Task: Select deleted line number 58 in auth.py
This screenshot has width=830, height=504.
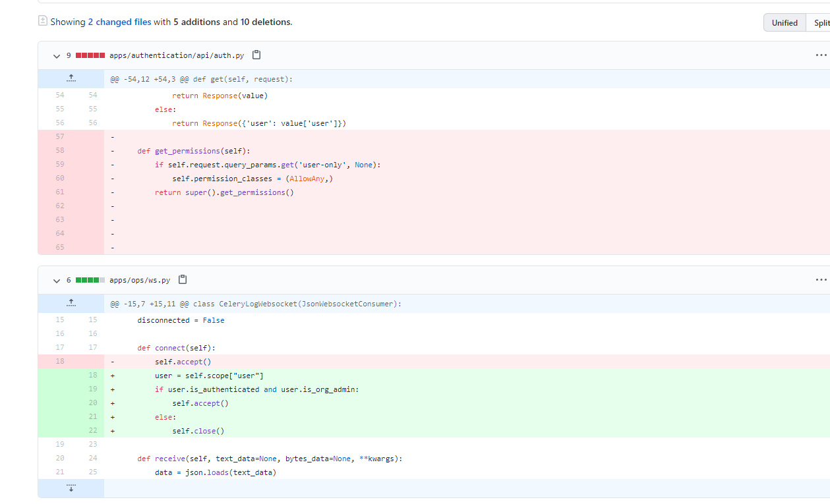Action: (60, 151)
